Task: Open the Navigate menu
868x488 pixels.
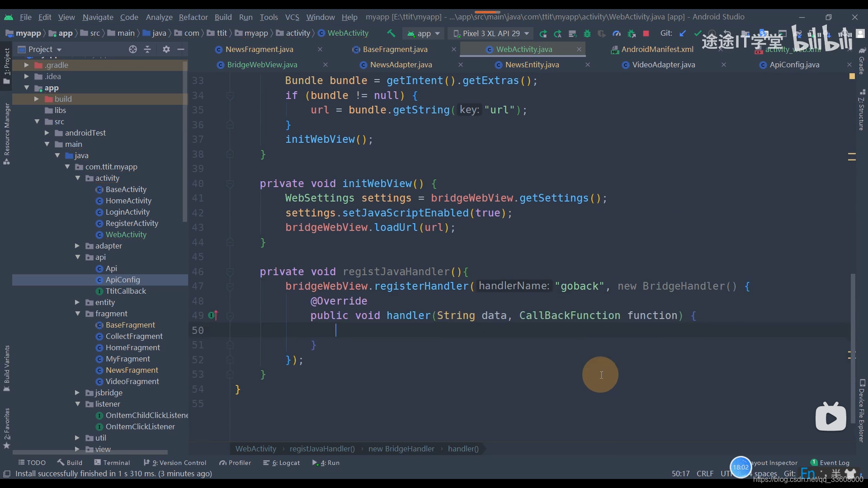Action: (x=98, y=17)
